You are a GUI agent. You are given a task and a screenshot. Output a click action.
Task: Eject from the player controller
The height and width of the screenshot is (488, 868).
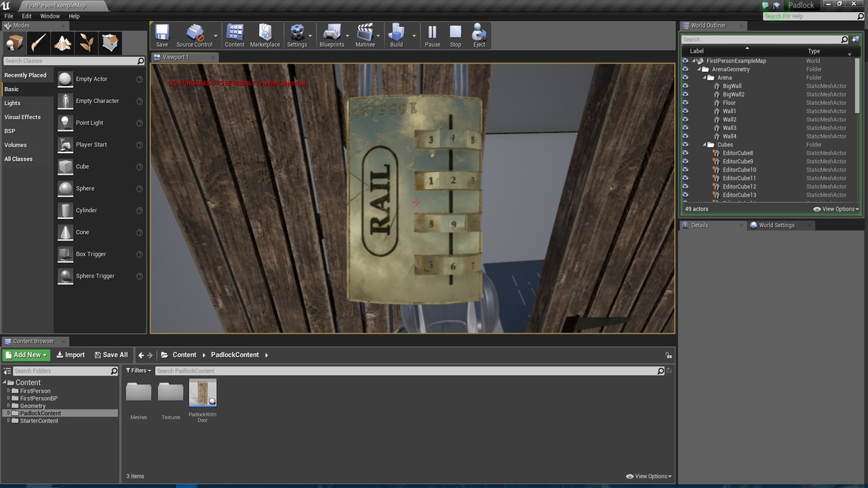[479, 36]
